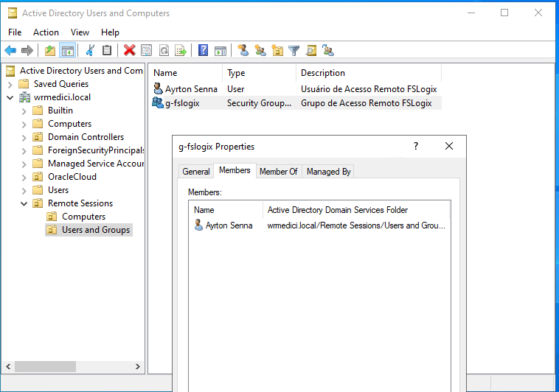Sort list by Description column header
The image size is (559, 392).
pyautogui.click(x=369, y=73)
